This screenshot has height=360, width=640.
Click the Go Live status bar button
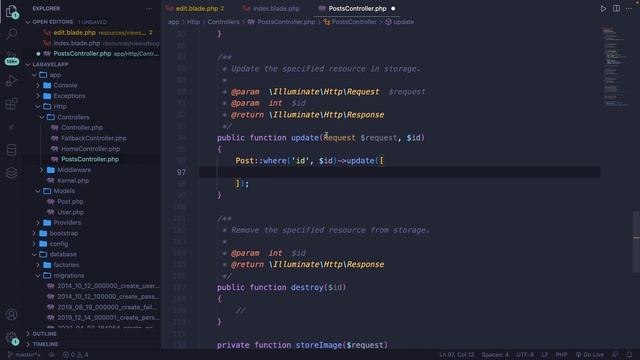[589, 355]
